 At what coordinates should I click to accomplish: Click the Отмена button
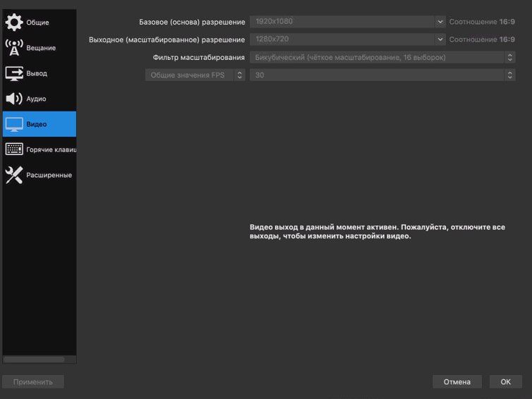click(457, 381)
